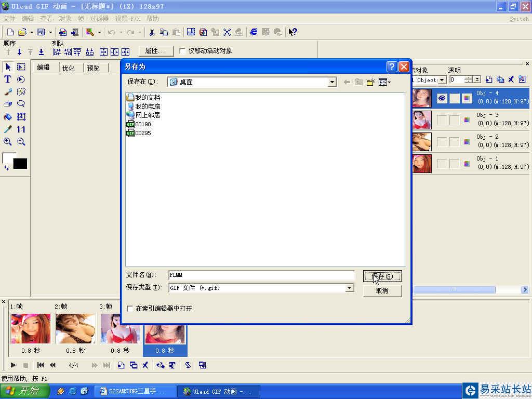Open the dropdown arrow next to Open icon
The width and height of the screenshot is (532, 399).
click(32, 33)
